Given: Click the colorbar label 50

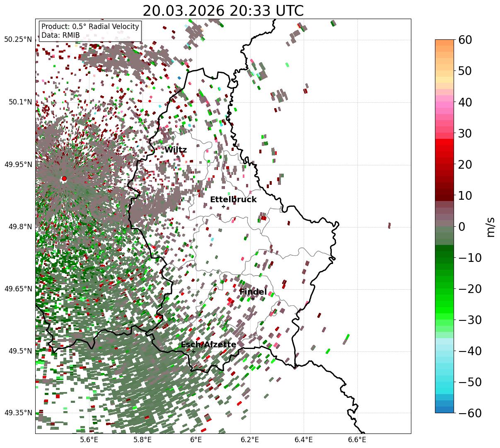Looking at the screenshot, I should tap(466, 71).
